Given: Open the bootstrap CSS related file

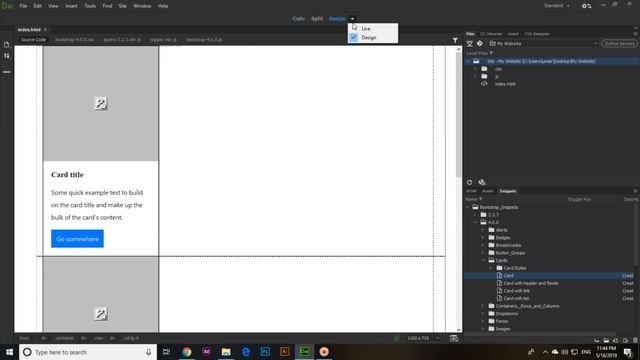Looking at the screenshot, I should click(74, 40).
